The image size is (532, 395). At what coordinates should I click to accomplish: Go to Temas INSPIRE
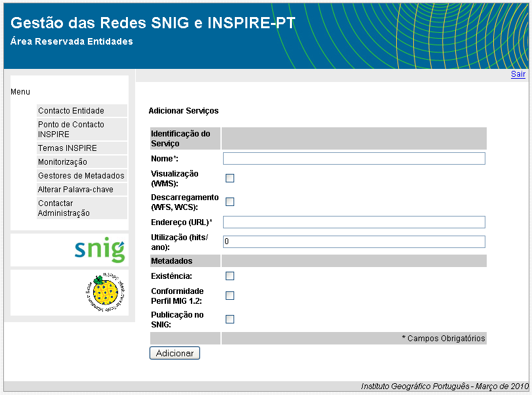point(82,148)
